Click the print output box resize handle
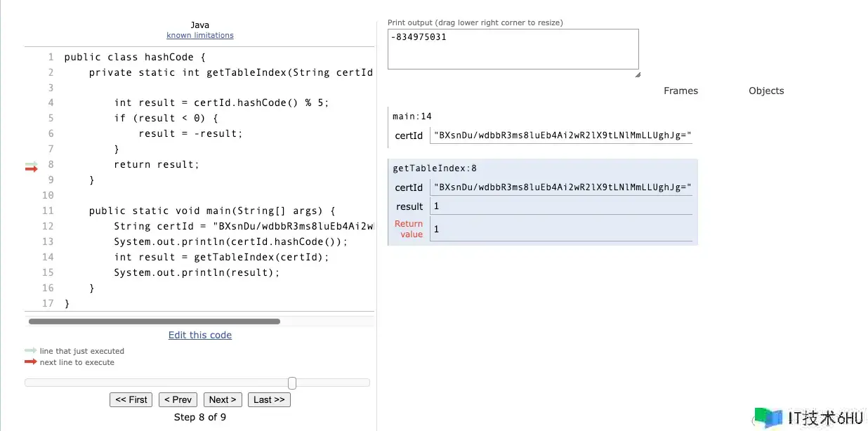This screenshot has width=868, height=431. tap(637, 74)
